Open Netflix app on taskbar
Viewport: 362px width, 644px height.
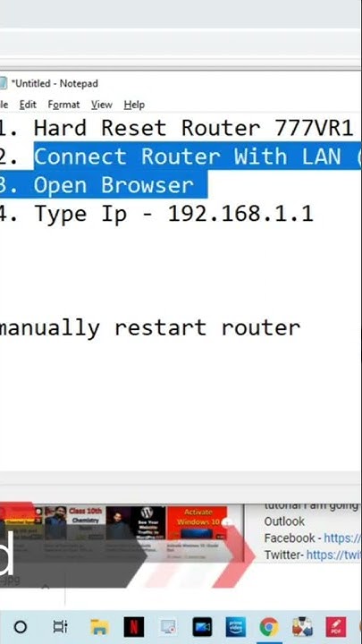134,627
